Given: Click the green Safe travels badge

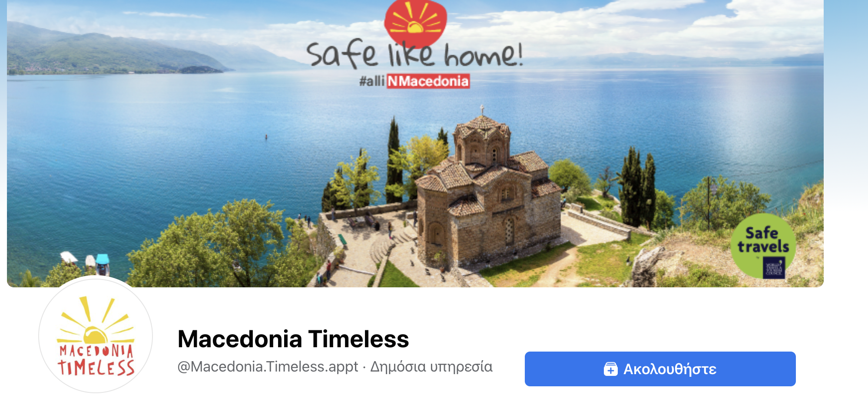Looking at the screenshot, I should (763, 246).
